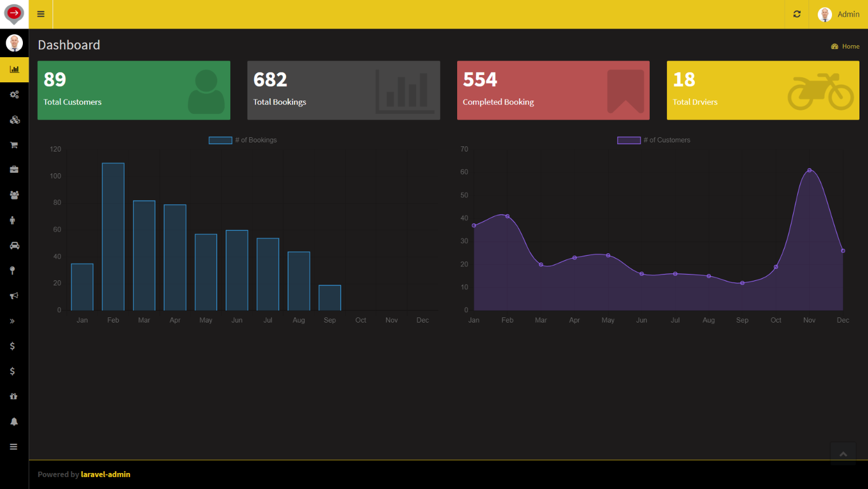Click the stacked cubes sidebar icon
This screenshot has width=868, height=489.
click(14, 120)
